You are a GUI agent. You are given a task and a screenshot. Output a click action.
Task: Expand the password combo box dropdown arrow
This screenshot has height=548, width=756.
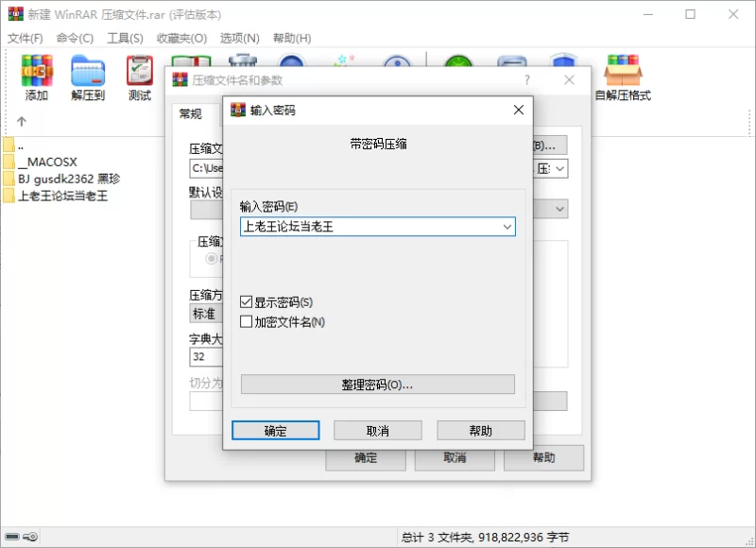point(507,227)
